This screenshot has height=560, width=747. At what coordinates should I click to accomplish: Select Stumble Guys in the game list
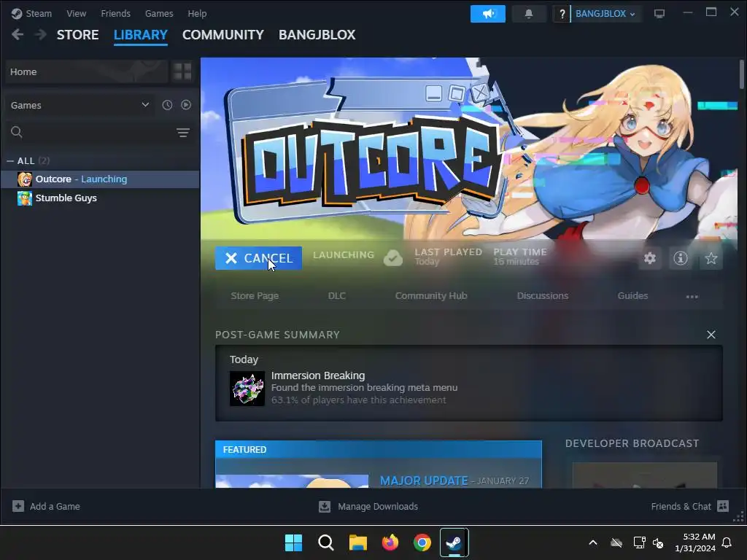point(100,198)
